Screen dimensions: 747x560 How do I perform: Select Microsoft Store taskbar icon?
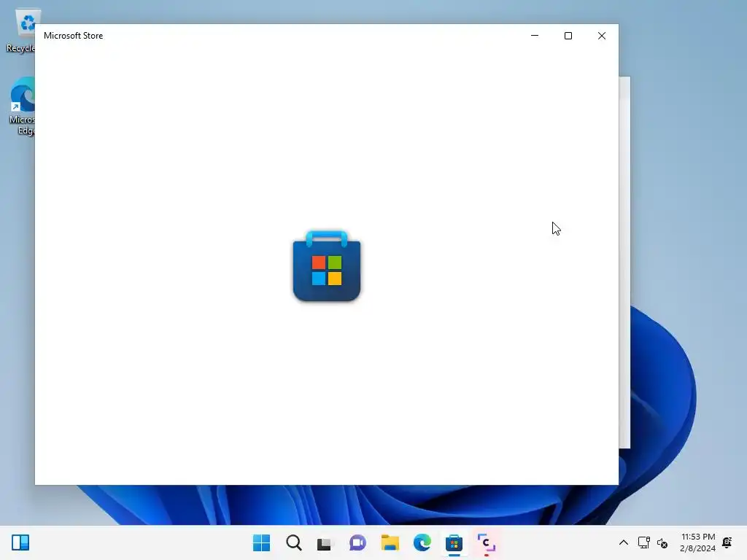click(454, 542)
